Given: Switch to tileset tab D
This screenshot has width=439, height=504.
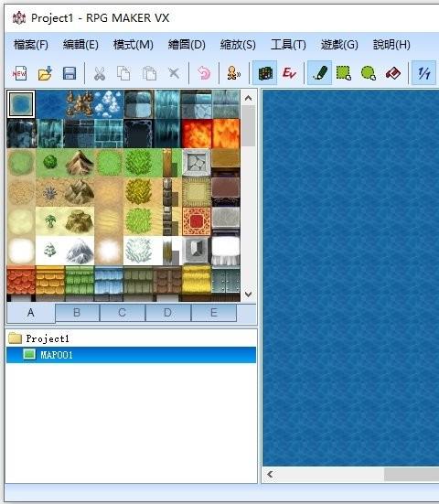Looking at the screenshot, I should [x=168, y=313].
